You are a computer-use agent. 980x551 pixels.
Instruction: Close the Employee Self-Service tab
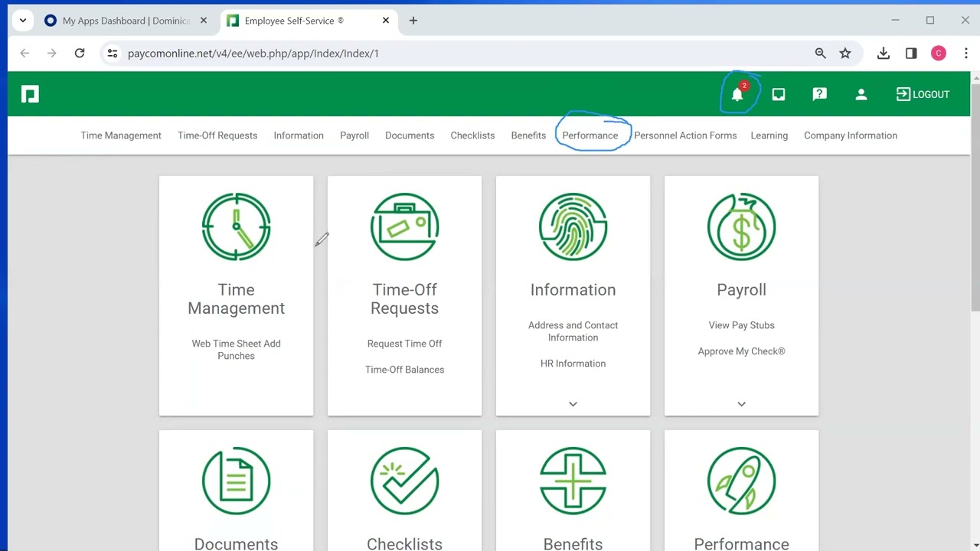pyautogui.click(x=386, y=21)
